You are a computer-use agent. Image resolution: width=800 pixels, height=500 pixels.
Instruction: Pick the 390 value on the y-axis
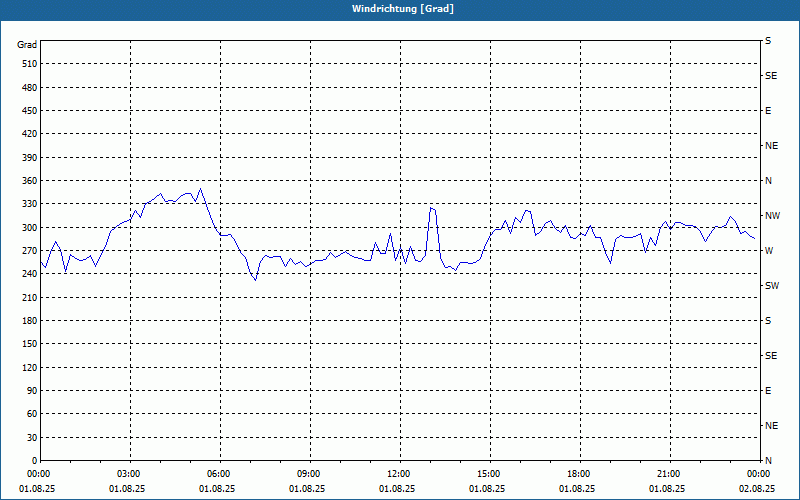pyautogui.click(x=30, y=157)
